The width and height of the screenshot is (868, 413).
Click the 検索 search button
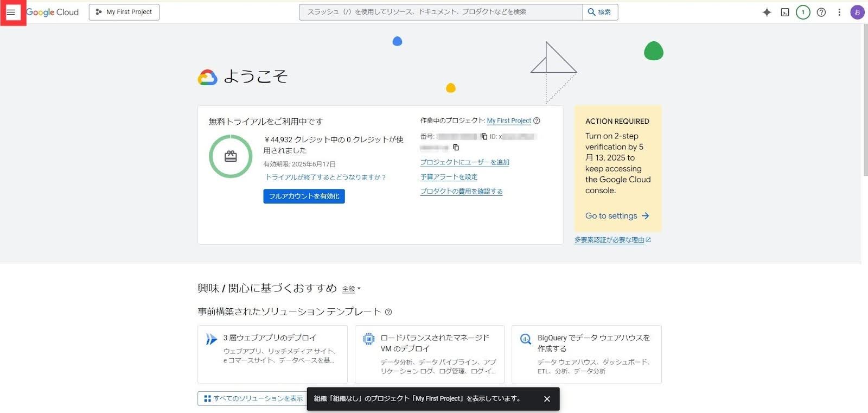click(x=600, y=12)
